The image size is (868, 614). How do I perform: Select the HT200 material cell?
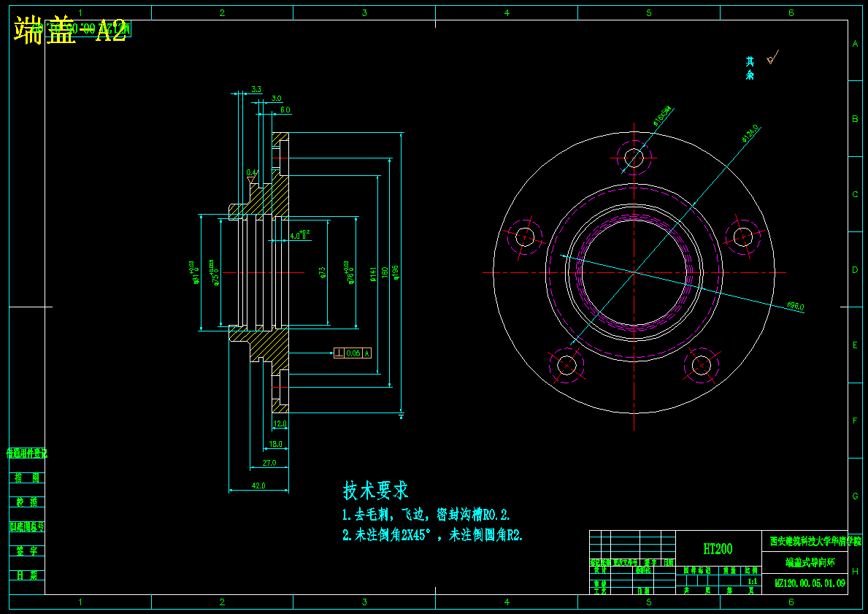tap(718, 549)
